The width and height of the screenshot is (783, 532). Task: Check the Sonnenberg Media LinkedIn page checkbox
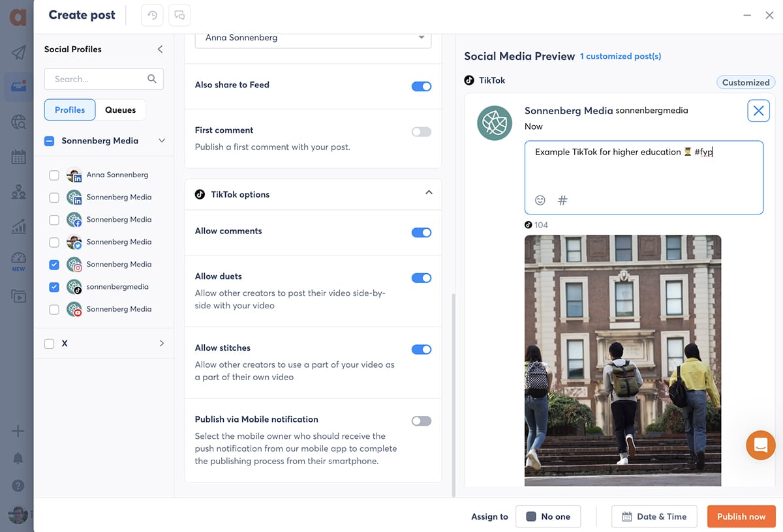tap(54, 197)
